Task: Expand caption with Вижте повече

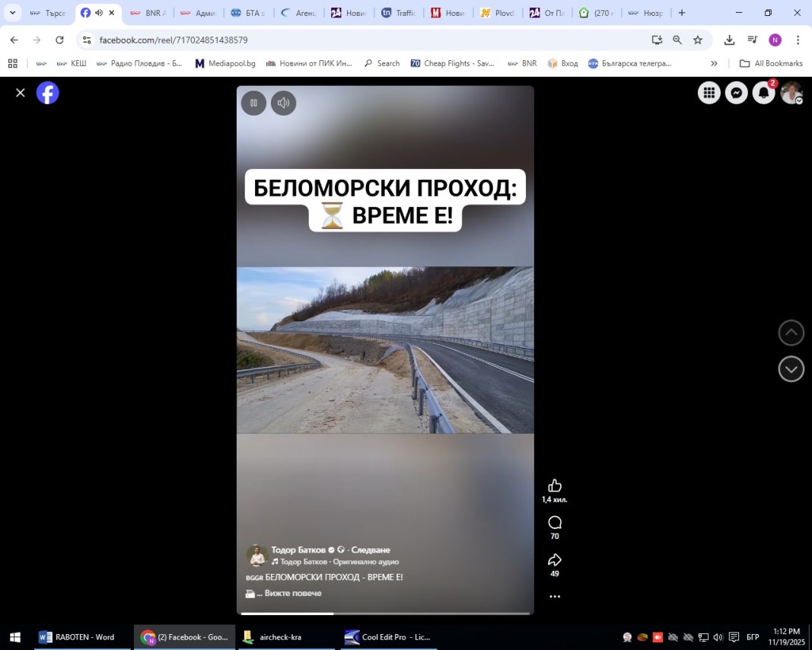Action: pyautogui.click(x=293, y=593)
